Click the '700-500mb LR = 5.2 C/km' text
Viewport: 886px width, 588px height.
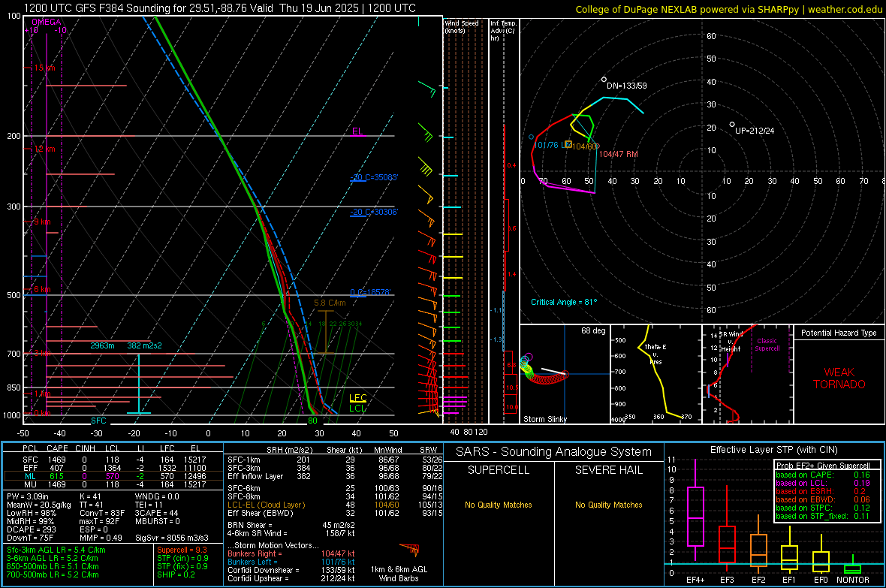pos(53,574)
